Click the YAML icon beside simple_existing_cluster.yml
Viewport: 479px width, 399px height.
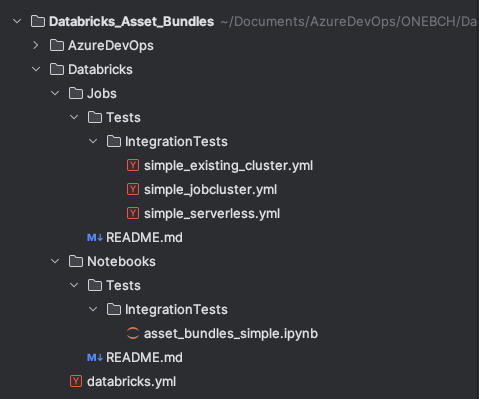133,165
